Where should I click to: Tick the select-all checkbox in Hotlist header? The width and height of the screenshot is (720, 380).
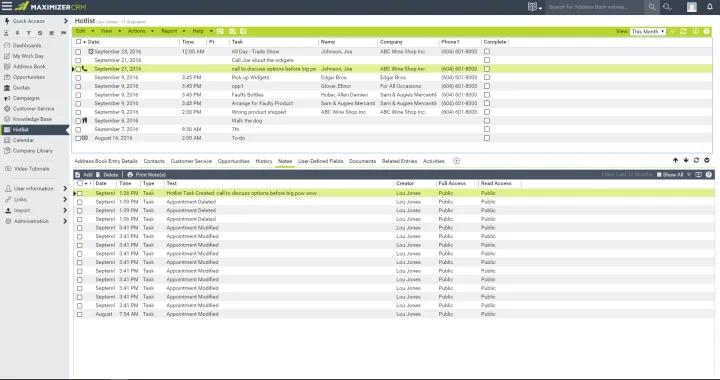click(78, 41)
